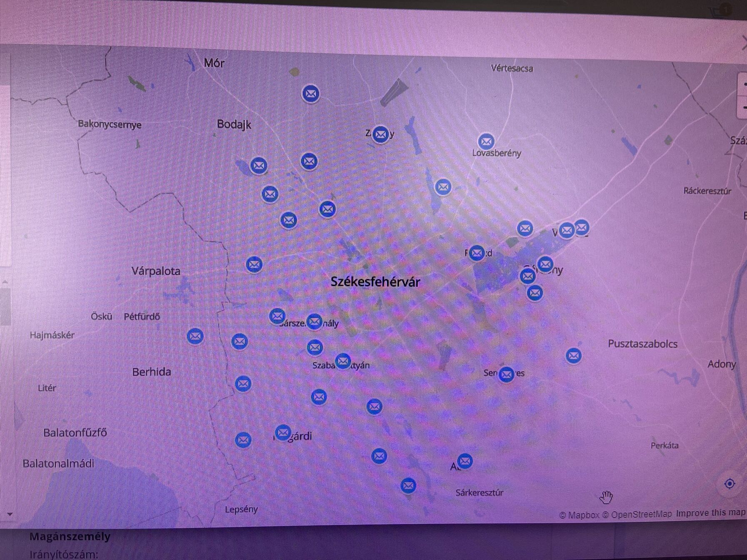Click the Irányítószám field label
This screenshot has height=560, width=747.
tap(64, 554)
